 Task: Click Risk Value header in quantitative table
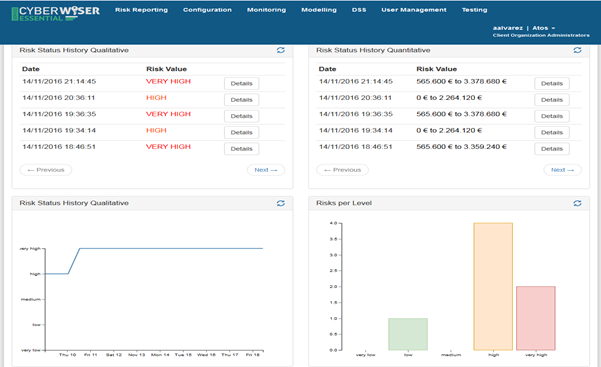coord(437,69)
